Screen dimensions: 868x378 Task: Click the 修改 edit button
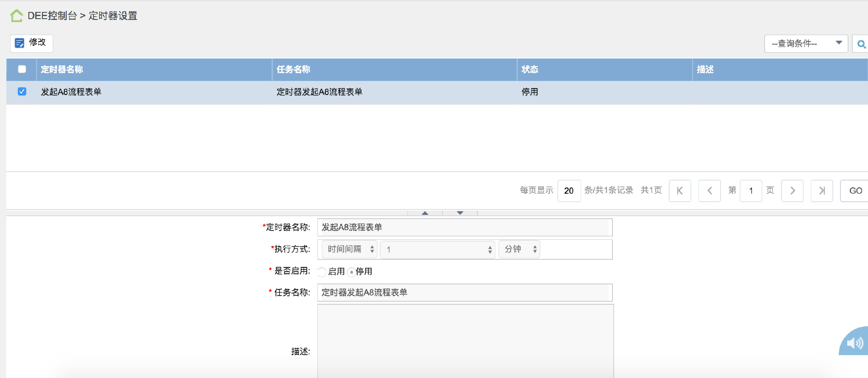point(31,43)
